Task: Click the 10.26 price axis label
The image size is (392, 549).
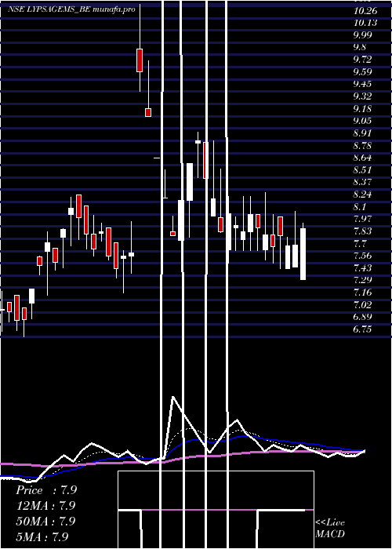Action: pos(365,11)
